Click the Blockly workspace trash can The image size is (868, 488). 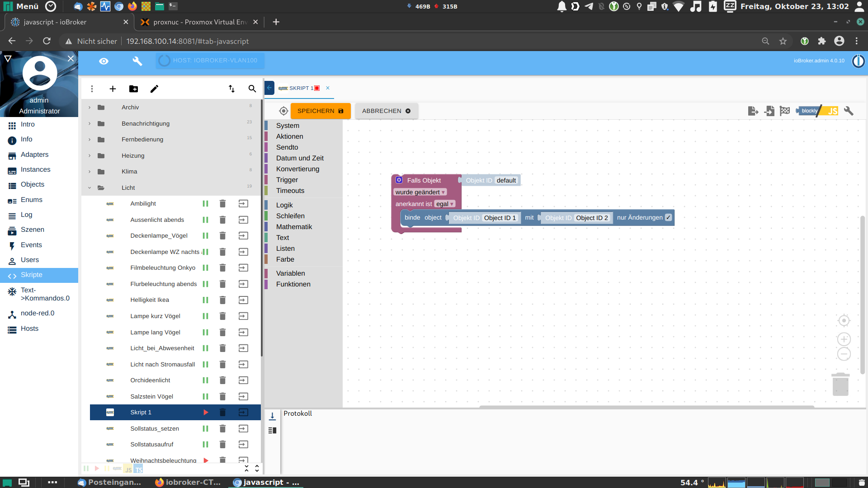pos(840,384)
